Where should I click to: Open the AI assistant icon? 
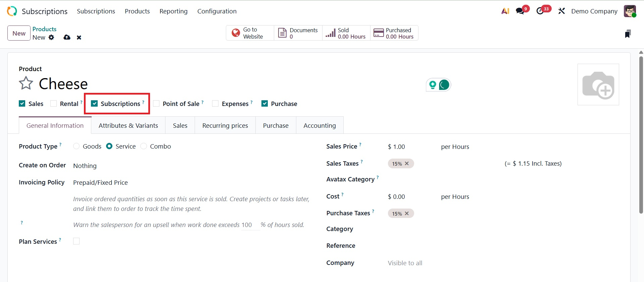point(505,11)
